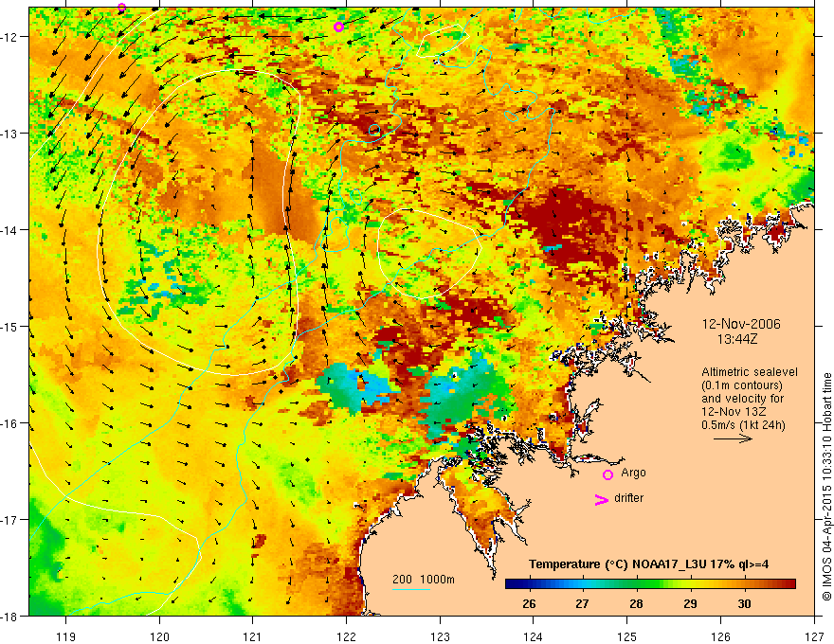Screen dimensions: 834x644
Task: Click the "Altimetric sealevel" caption line
Action: pos(750,372)
